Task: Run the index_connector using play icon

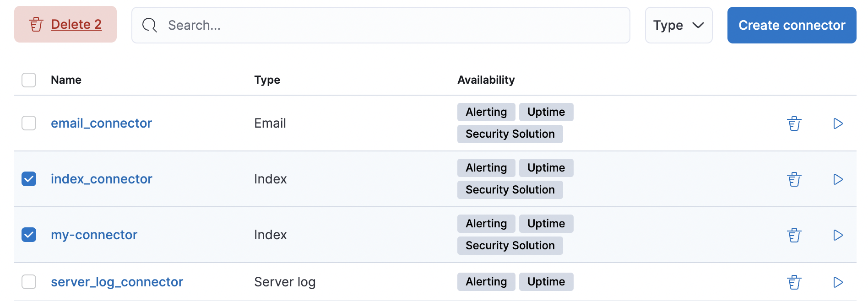Action: tap(838, 179)
